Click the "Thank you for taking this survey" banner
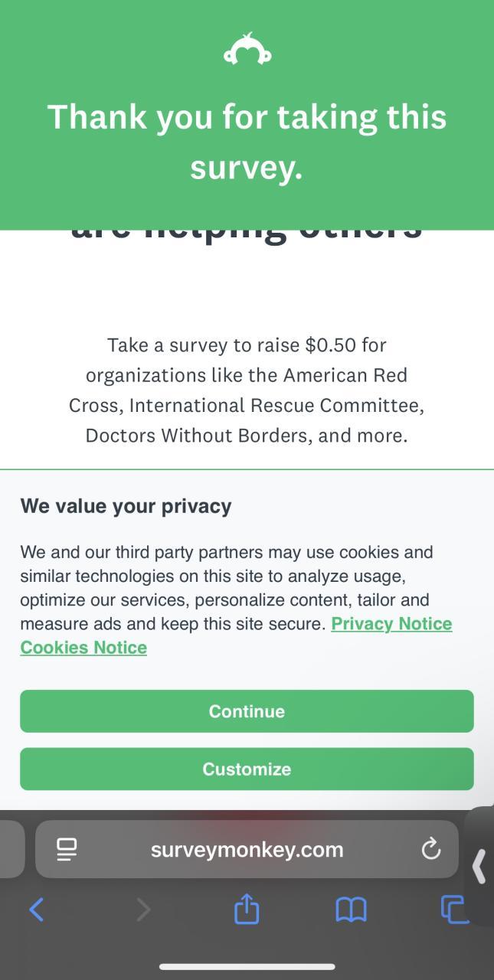This screenshot has width=494, height=980. (x=247, y=142)
